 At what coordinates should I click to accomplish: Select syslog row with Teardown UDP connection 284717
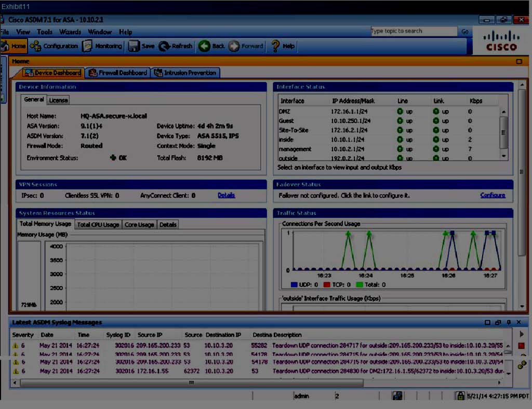point(258,345)
